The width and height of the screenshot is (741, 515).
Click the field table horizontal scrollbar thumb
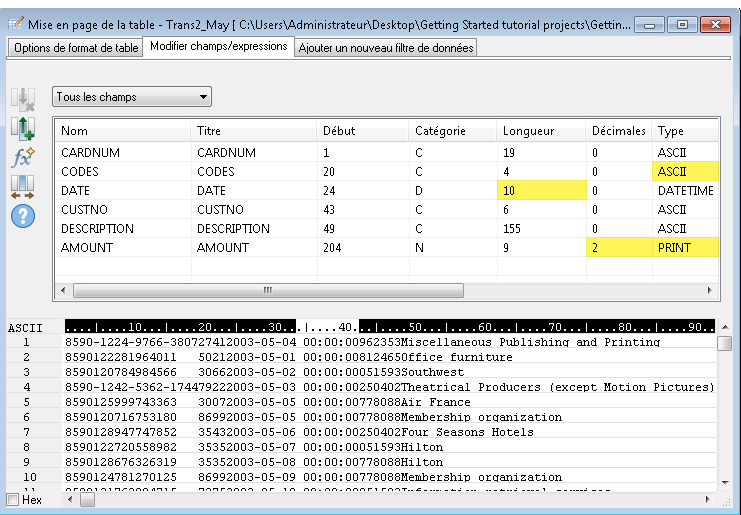point(267,290)
